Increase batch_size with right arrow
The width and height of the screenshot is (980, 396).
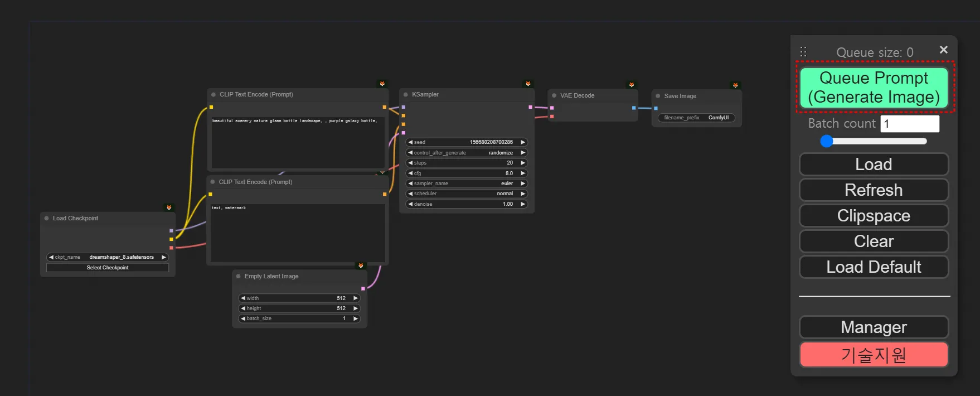pos(356,318)
